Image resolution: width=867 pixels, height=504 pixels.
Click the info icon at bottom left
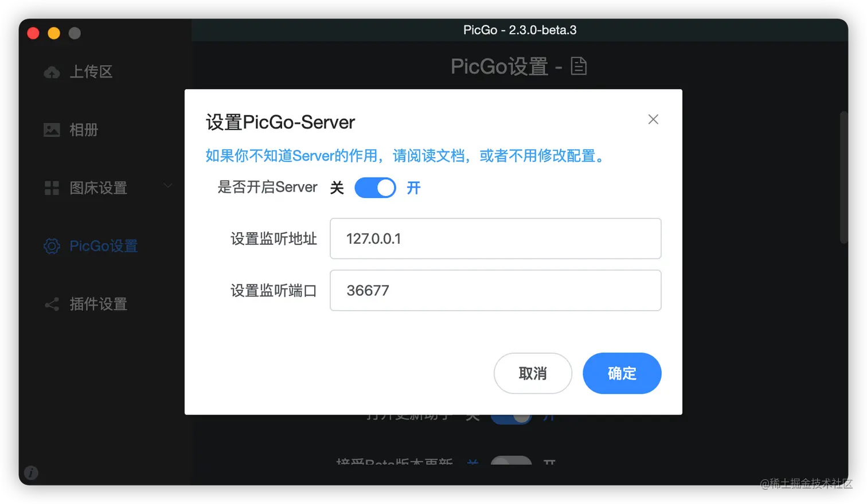32,473
